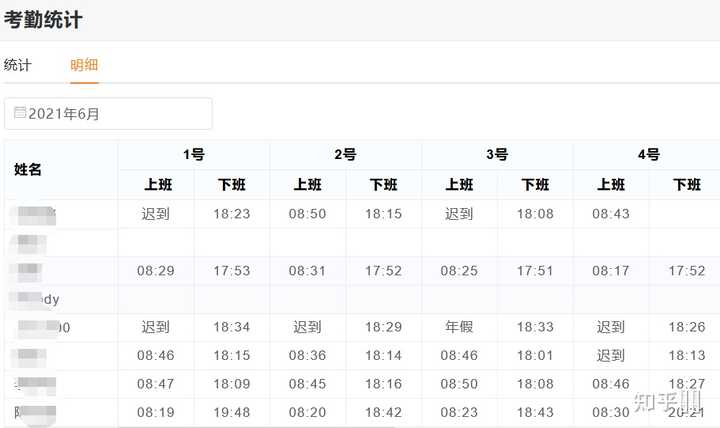Image resolution: width=720 pixels, height=428 pixels.
Task: Click the 1号 date column header
Action: [x=194, y=155]
